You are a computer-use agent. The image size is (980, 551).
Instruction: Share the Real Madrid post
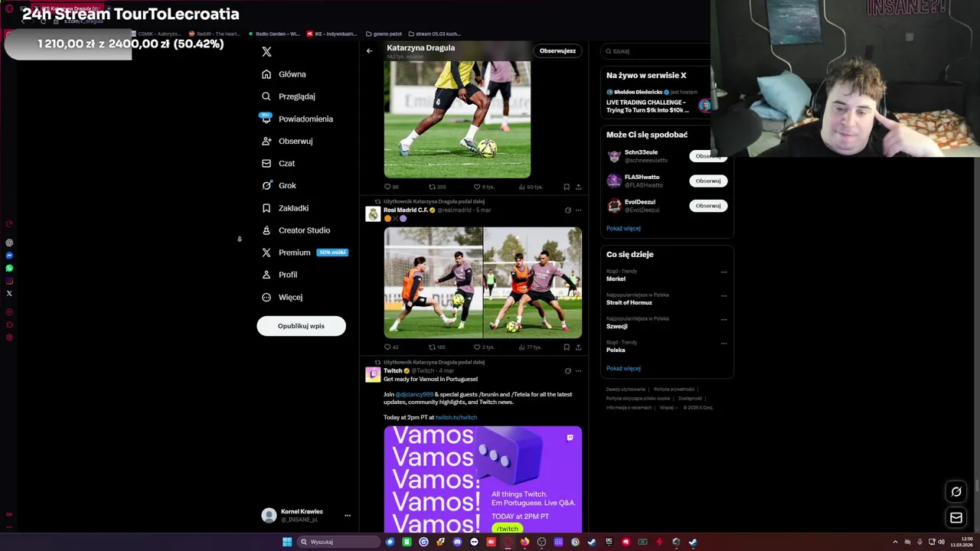(x=578, y=347)
